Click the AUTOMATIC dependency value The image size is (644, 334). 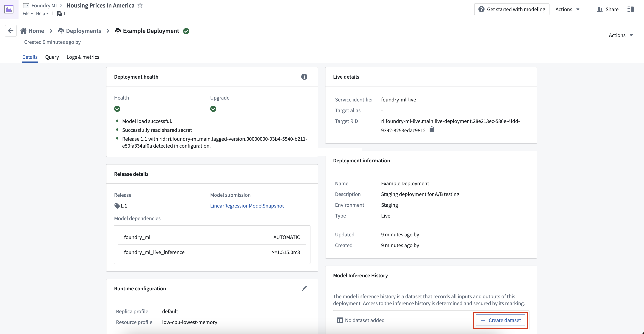click(286, 237)
